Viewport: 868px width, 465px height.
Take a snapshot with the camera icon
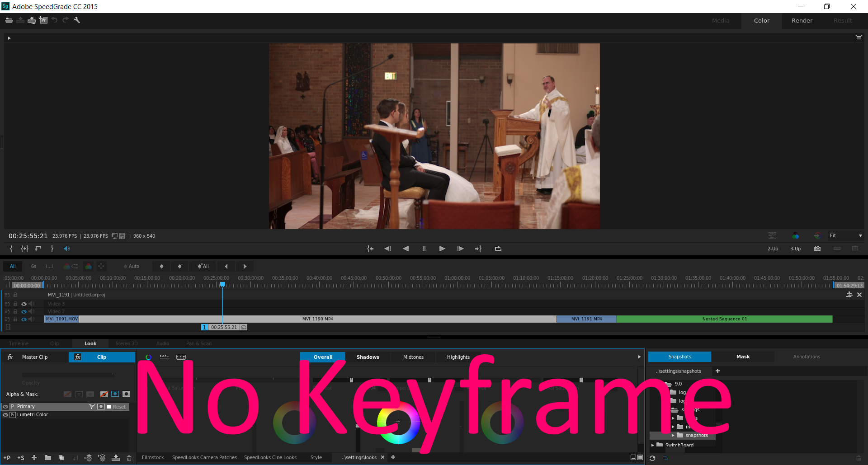pyautogui.click(x=817, y=248)
